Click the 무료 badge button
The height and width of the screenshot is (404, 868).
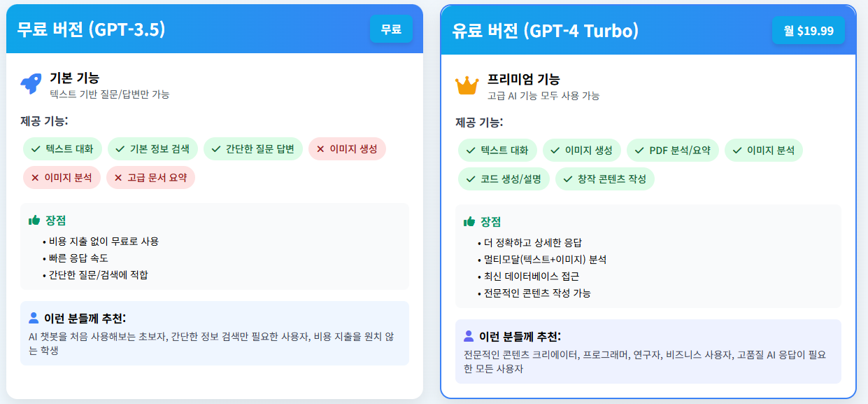(x=391, y=29)
